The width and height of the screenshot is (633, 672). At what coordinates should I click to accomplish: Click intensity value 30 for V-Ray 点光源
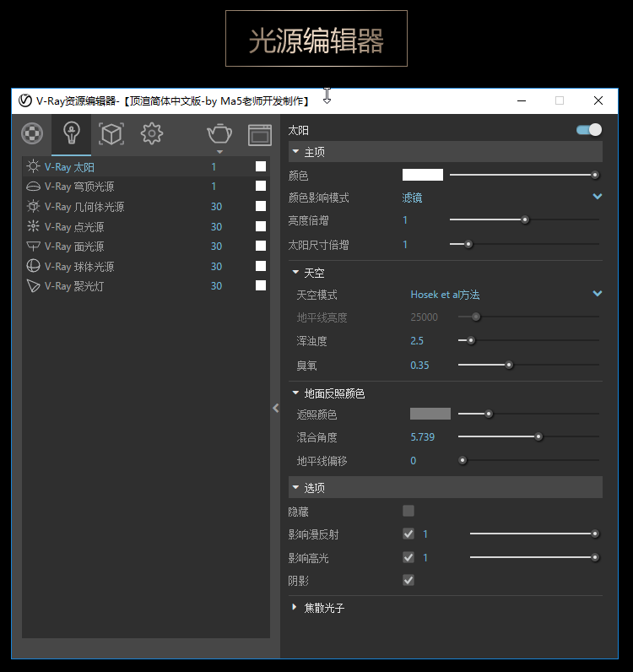tap(216, 227)
